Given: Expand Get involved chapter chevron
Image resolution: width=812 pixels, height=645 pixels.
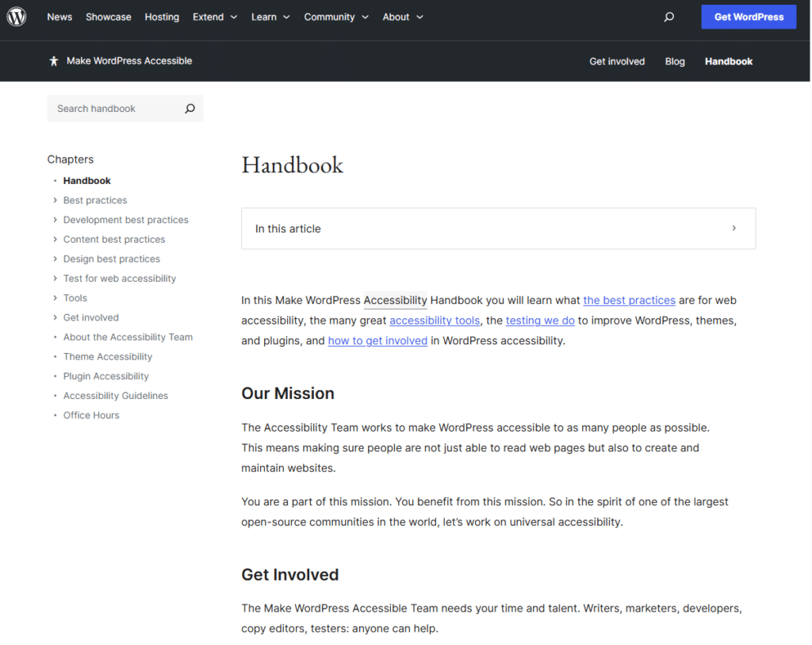Looking at the screenshot, I should [55, 317].
